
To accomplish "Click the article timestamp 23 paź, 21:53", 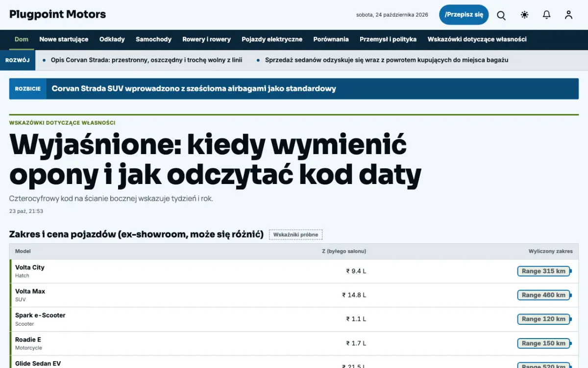I will (x=26, y=211).
